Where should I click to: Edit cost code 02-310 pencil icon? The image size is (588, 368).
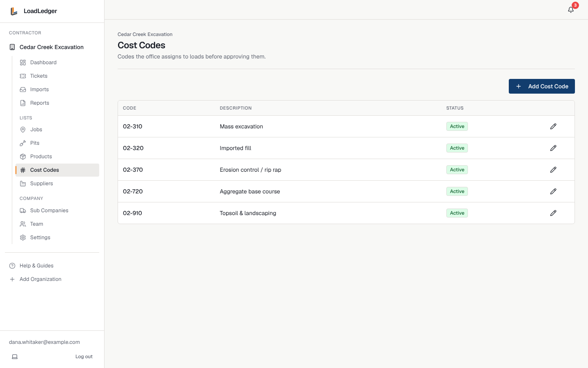(553, 126)
